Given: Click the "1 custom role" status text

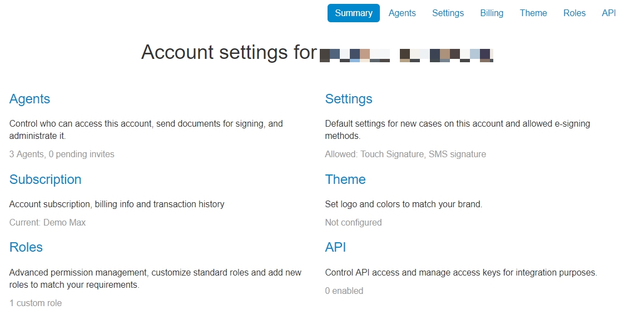Looking at the screenshot, I should click(36, 303).
